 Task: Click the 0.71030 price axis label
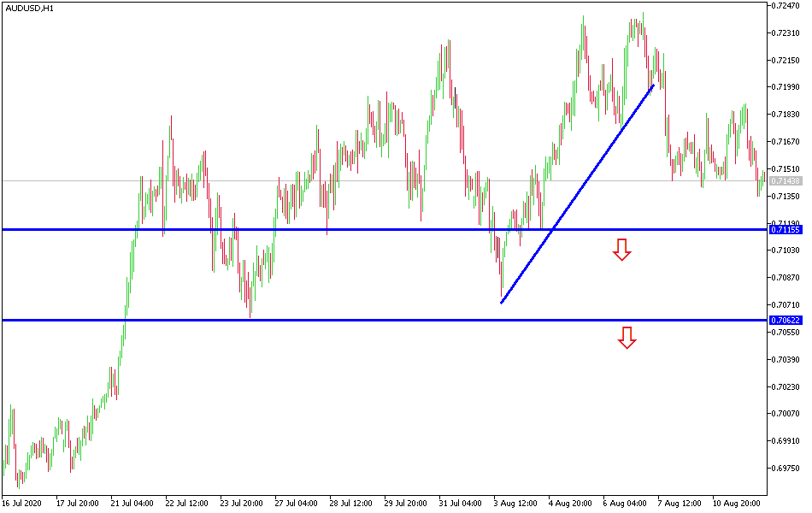click(785, 251)
